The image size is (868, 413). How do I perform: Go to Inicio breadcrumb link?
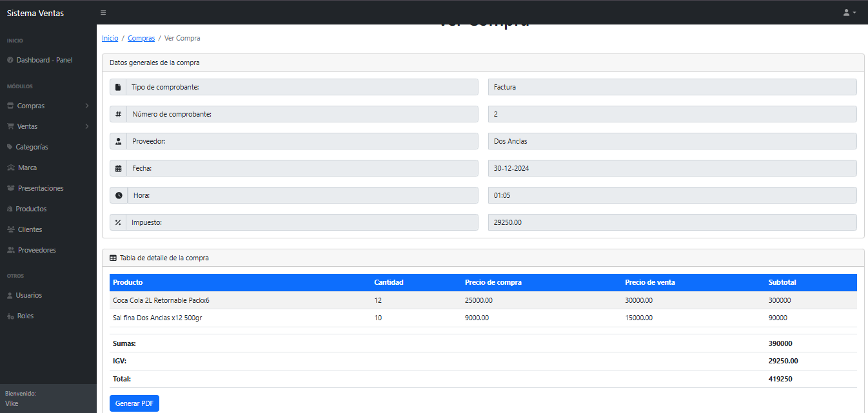point(110,38)
